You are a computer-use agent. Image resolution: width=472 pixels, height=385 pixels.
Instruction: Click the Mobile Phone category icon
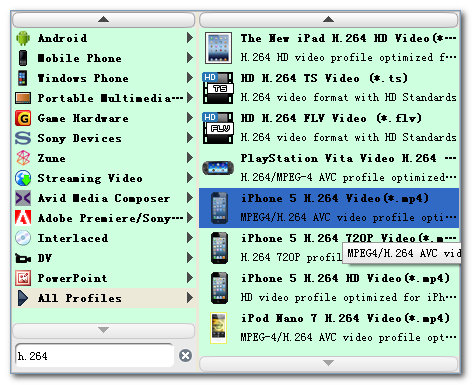pyautogui.click(x=23, y=58)
